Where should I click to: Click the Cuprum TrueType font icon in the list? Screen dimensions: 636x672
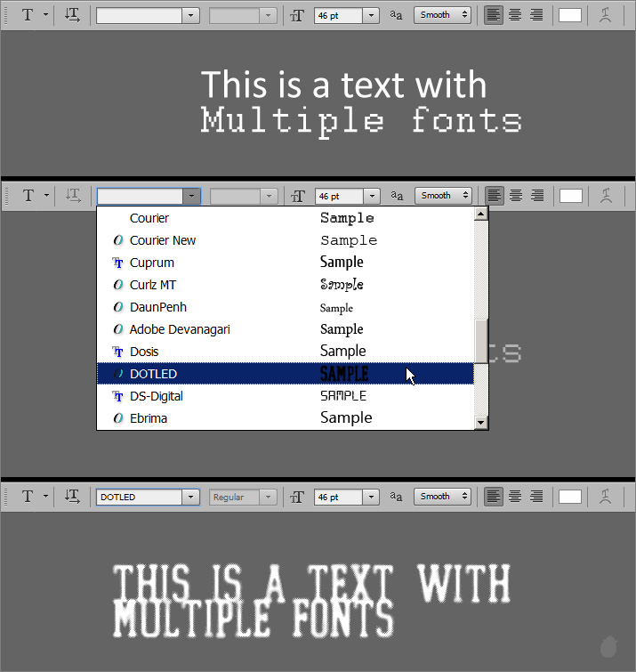[x=117, y=263]
